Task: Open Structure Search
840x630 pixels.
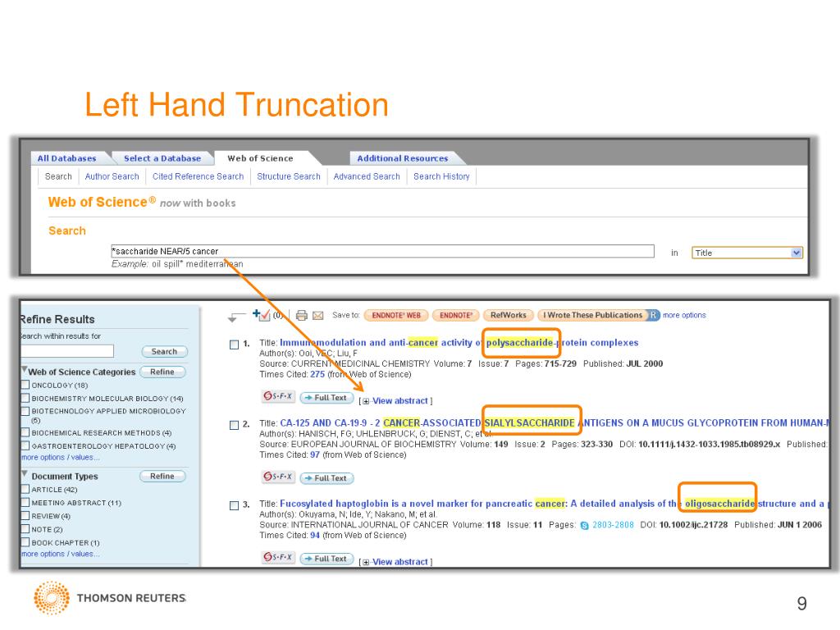Action: coord(289,176)
